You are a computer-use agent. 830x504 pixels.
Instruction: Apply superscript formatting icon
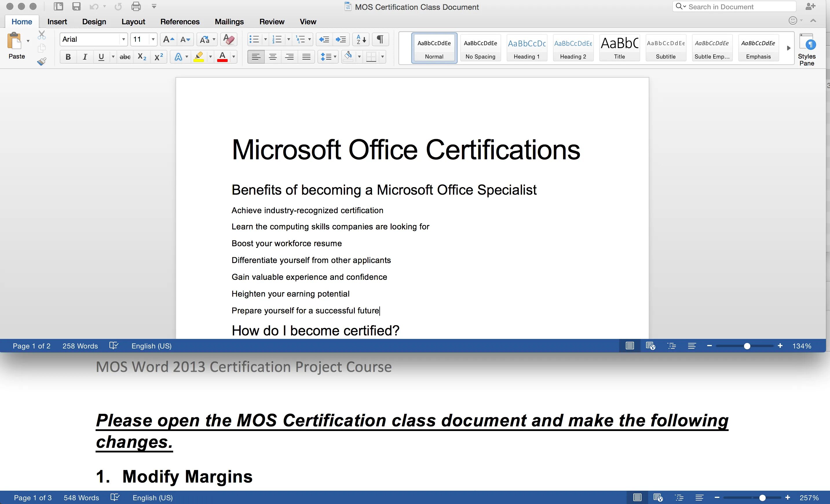coord(158,57)
